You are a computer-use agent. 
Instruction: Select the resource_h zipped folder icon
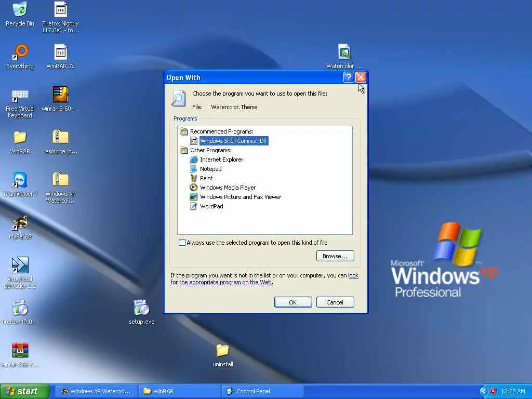click(x=60, y=137)
